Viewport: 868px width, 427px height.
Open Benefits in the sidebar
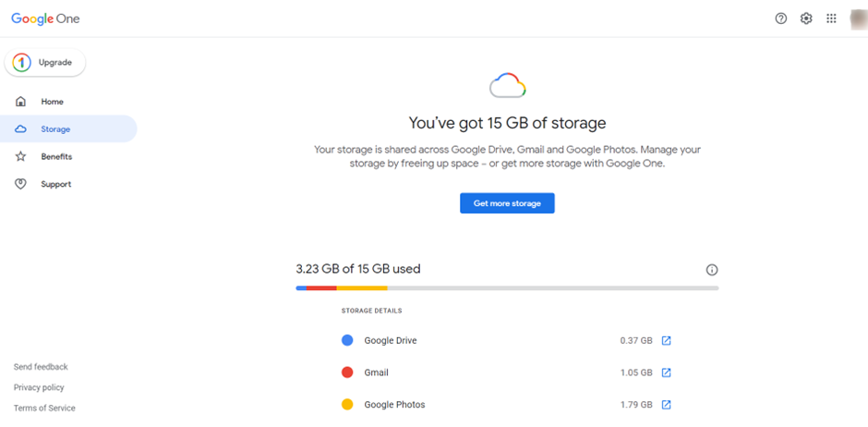point(56,157)
